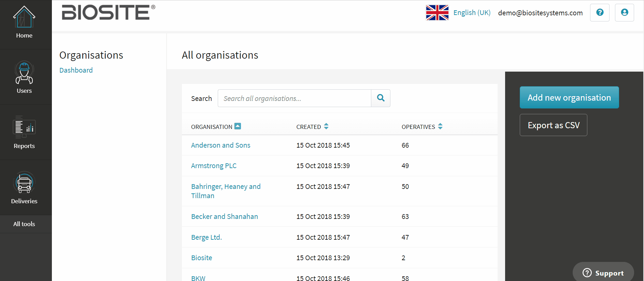
Task: Click the UK flag icon
Action: click(437, 13)
